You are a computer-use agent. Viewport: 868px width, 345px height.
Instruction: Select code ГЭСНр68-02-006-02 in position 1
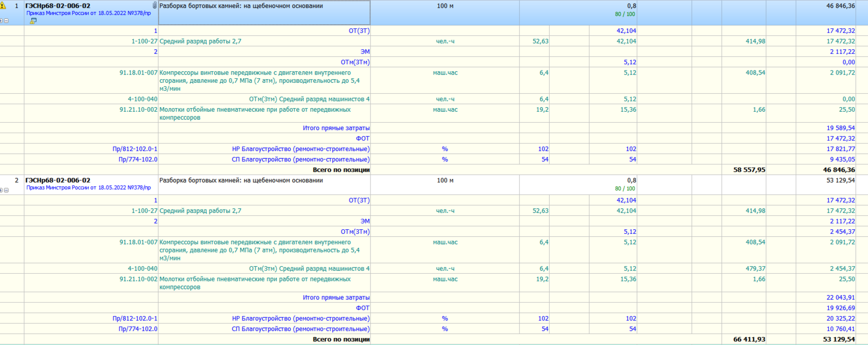click(58, 6)
